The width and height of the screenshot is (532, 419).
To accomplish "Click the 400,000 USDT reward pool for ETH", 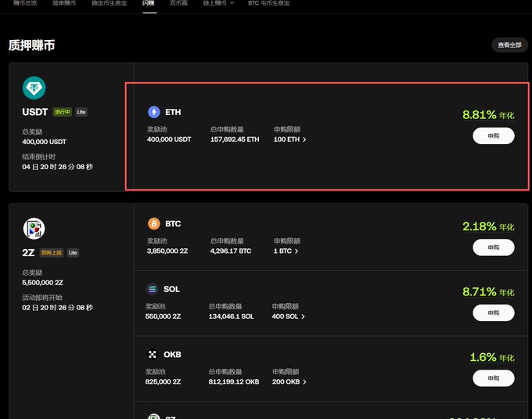I will coord(169,139).
